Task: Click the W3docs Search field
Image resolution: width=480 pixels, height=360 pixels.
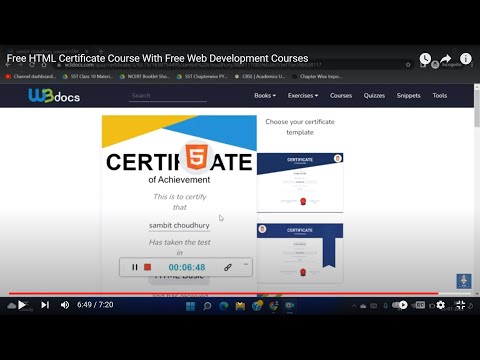Action: pyautogui.click(x=167, y=96)
